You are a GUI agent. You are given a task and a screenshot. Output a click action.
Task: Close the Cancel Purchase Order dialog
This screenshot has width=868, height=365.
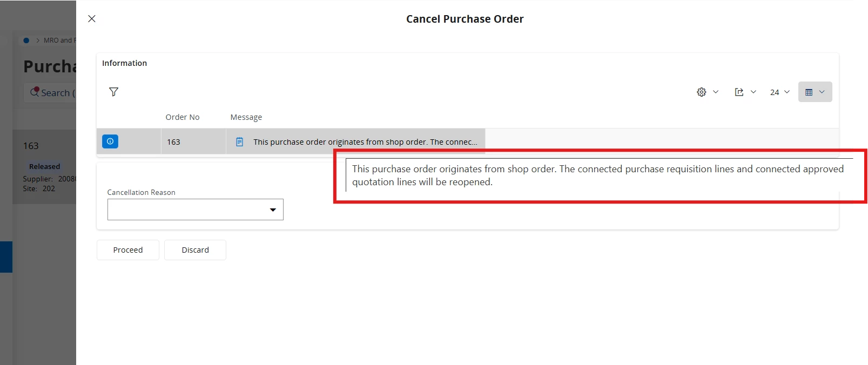point(92,19)
